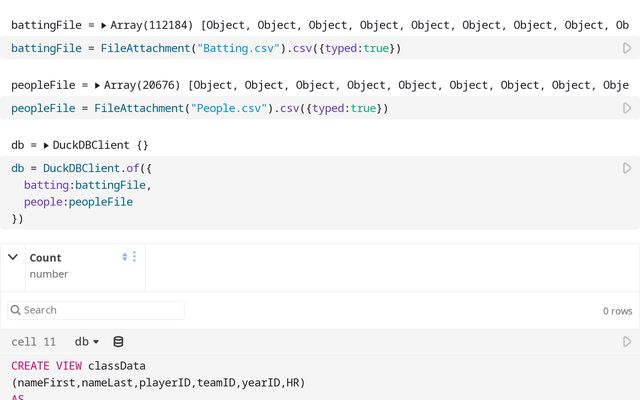Run the CREATE VIEW SQL cell
Screen dimensions: 640x400
coord(627,342)
